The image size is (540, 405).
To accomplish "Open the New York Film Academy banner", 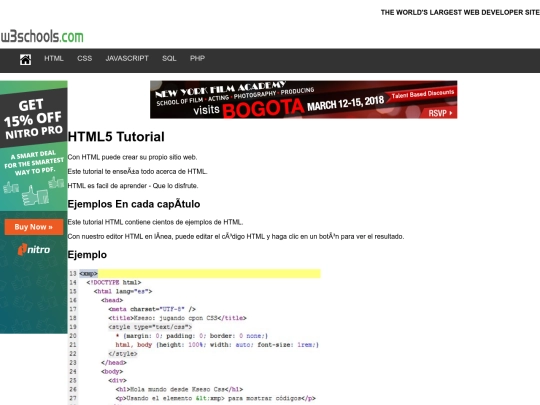I will pos(303,100).
